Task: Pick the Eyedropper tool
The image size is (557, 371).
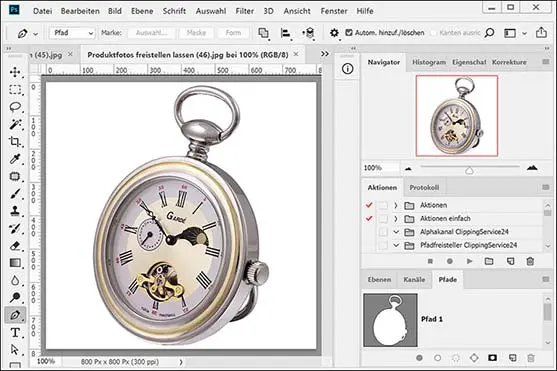Action: (15, 159)
